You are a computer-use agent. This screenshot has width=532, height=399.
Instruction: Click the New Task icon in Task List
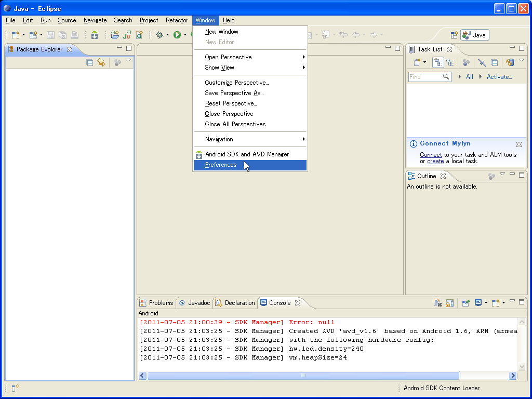click(x=417, y=62)
